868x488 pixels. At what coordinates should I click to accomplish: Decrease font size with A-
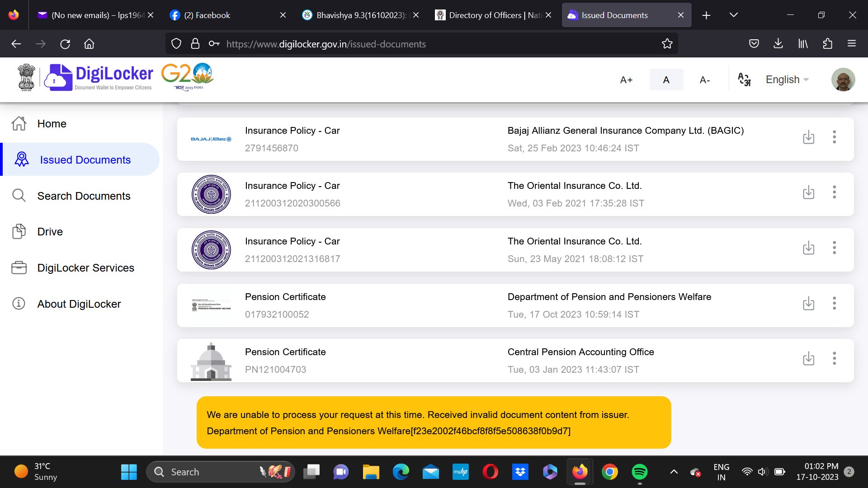pos(705,80)
